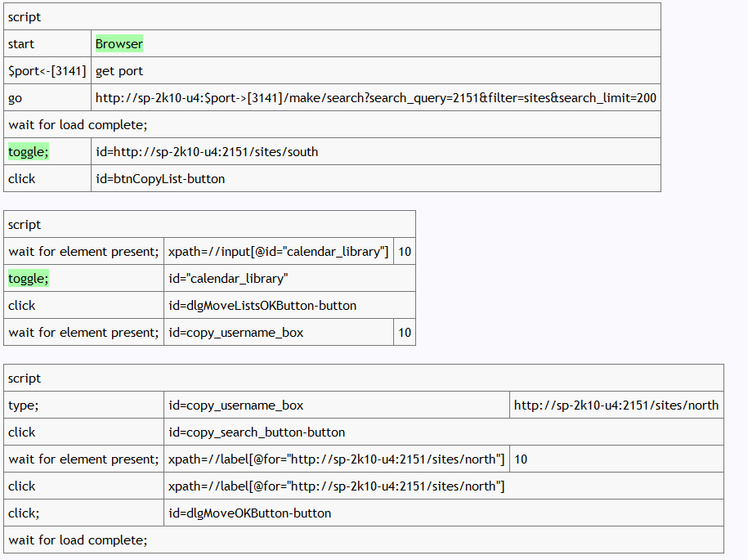Click the timeout 10 beside calendar_library xpath

404,252
